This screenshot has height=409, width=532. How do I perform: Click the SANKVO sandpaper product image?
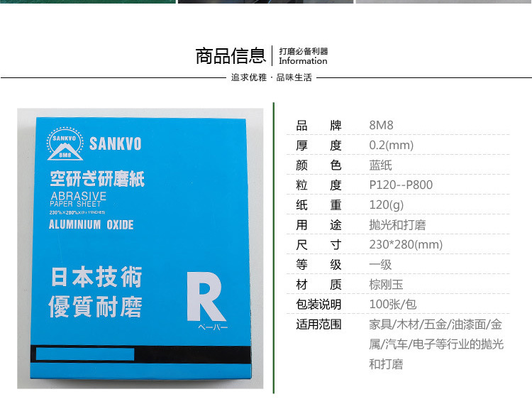tap(140, 249)
